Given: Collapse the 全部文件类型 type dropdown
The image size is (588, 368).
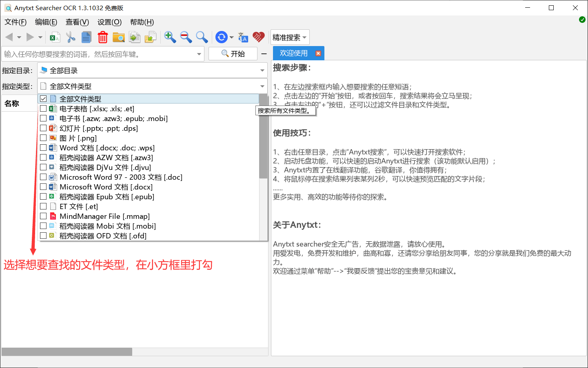Looking at the screenshot, I should coord(152,86).
